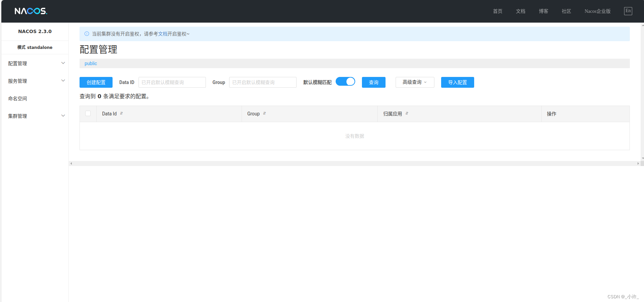This screenshot has width=644, height=302.
Task: Click the horizontal scrollbar left arrow
Action: pos(71,163)
